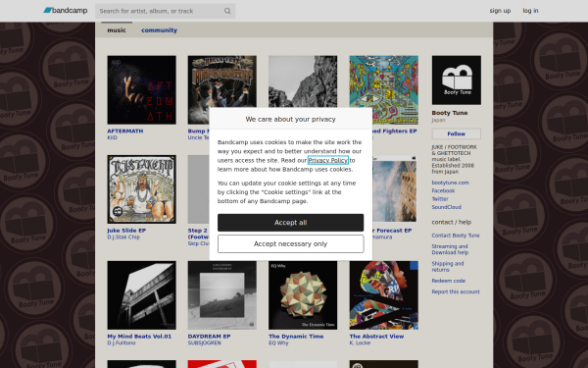Open The Abstract View album cover
The width and height of the screenshot is (588, 368).
[383, 295]
